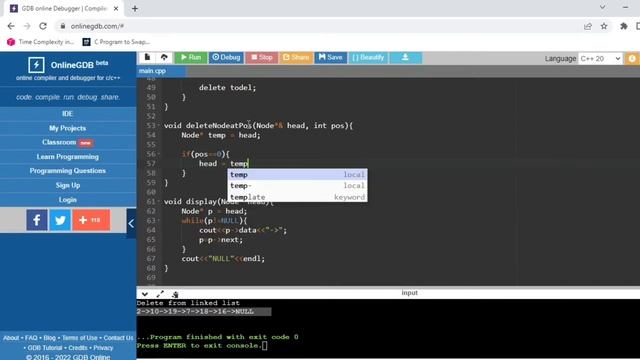
Task: Bookmark this page with the star icon
Action: coord(604,26)
